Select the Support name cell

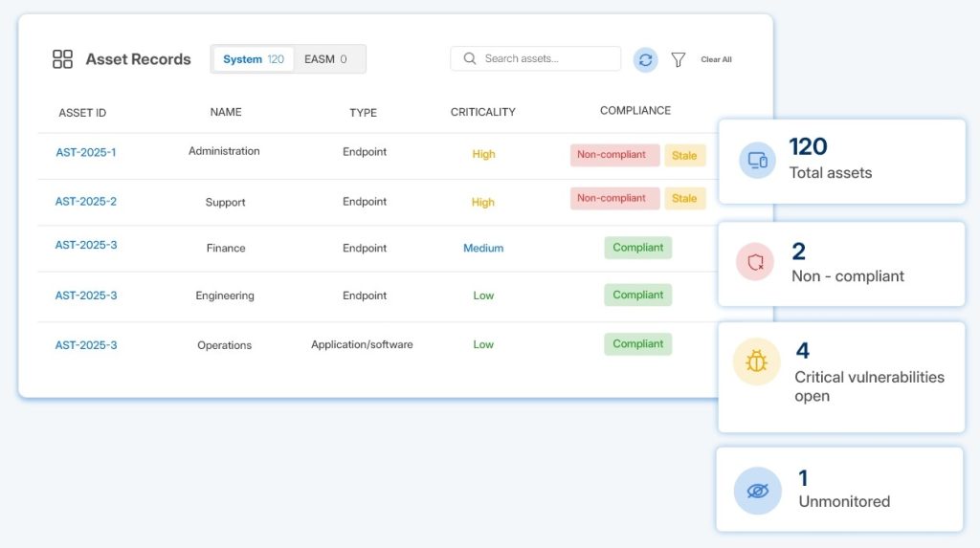225,203
